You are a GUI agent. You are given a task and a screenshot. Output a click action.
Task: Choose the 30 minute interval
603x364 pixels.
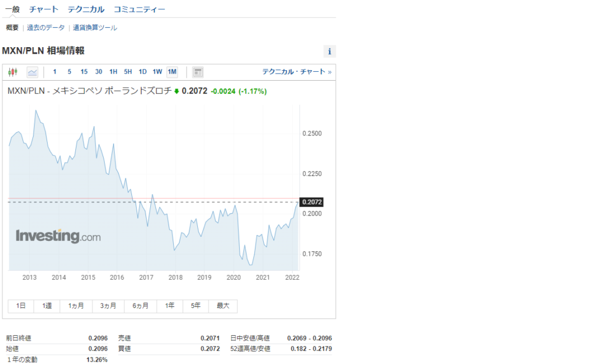99,72
